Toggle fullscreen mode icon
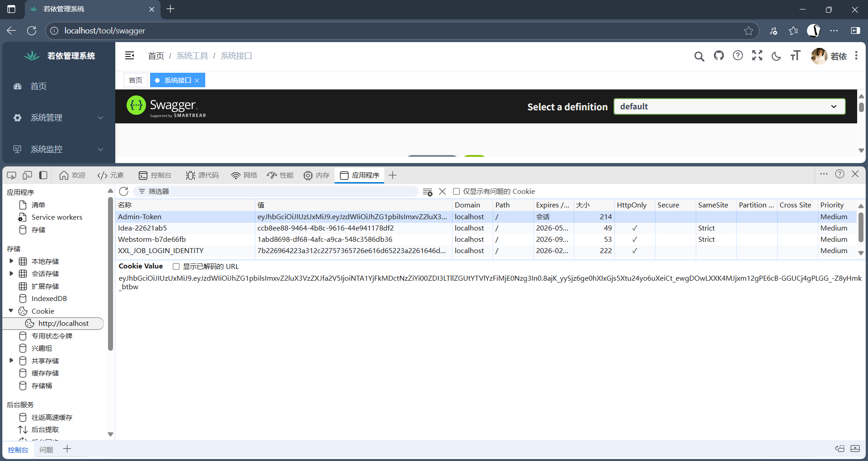This screenshot has height=461, width=868. pos(757,56)
